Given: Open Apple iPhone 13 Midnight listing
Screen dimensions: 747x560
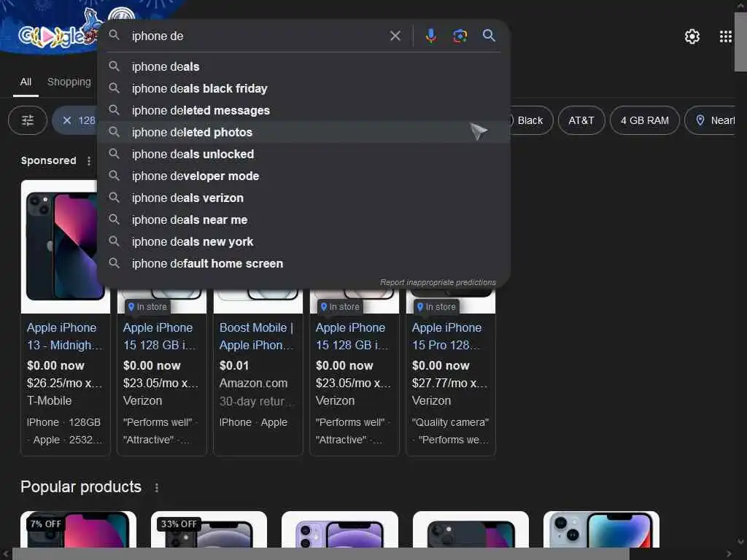Looking at the screenshot, I should coord(63,336).
